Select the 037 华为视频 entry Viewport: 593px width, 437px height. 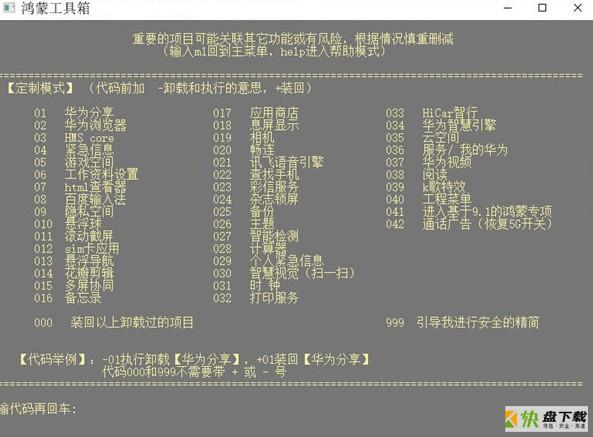(429, 162)
